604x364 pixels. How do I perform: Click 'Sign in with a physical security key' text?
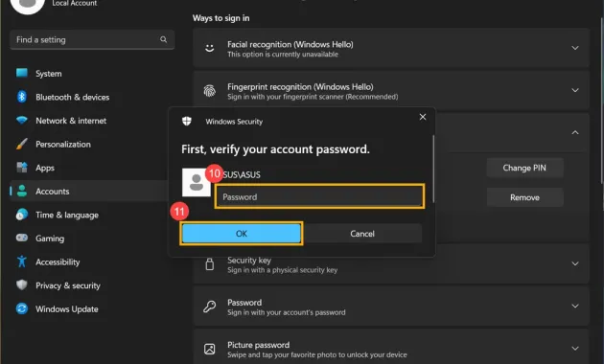283,270
